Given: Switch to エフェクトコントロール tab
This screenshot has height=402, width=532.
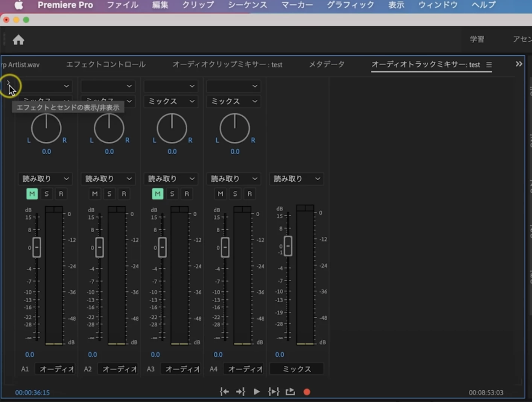Looking at the screenshot, I should (106, 64).
